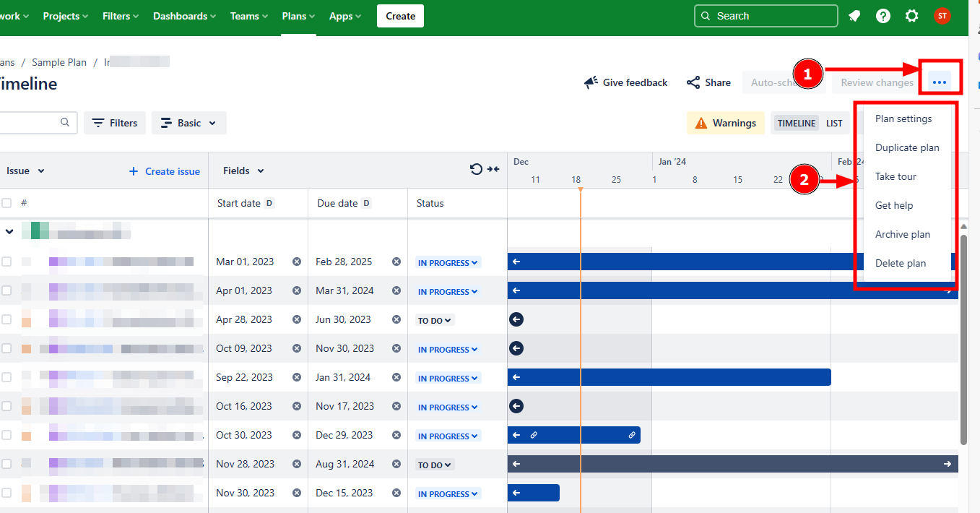Open the notifications bell icon
This screenshot has height=513, width=980.
click(x=854, y=16)
